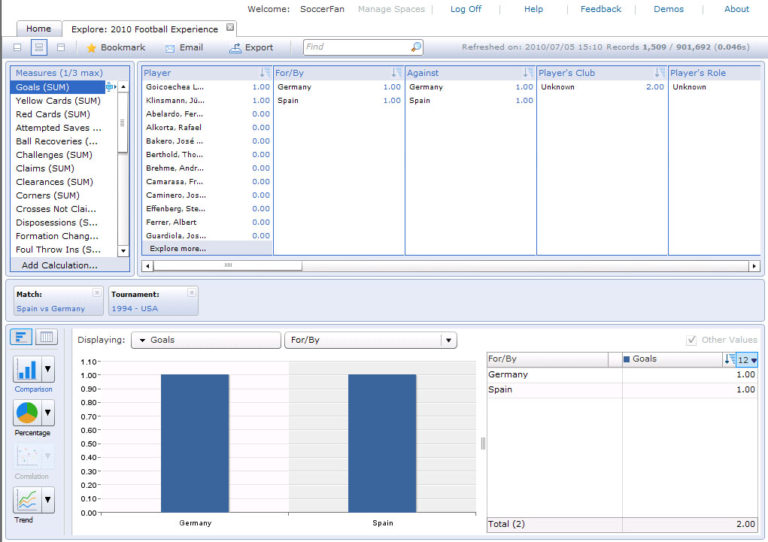This screenshot has width=768, height=542.
Task: Select the Percentage pie chart icon
Action: coord(26,413)
